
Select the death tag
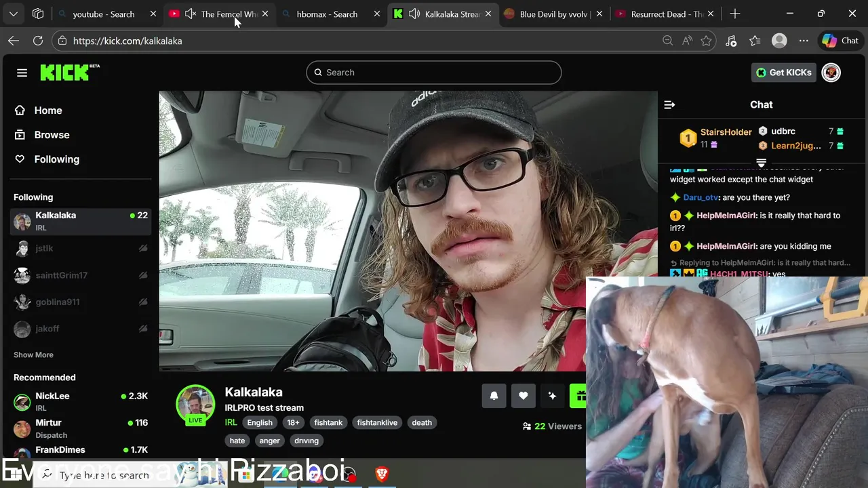tap(422, 422)
